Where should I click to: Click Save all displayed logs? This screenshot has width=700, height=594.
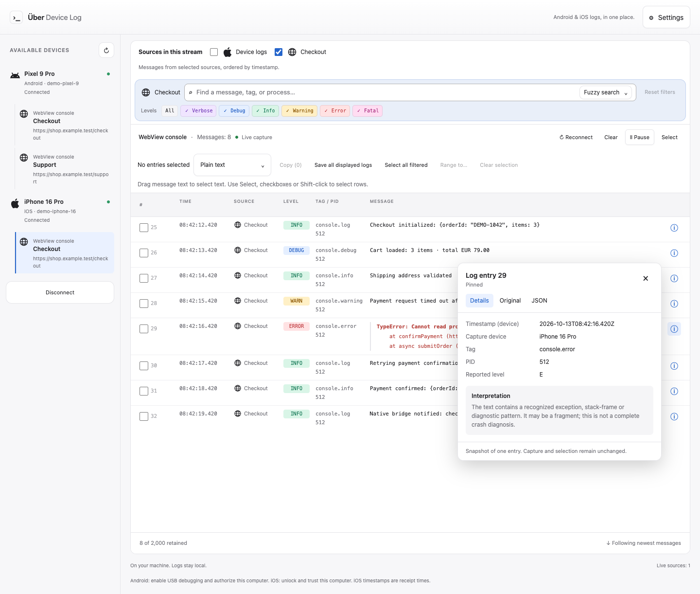coord(343,165)
